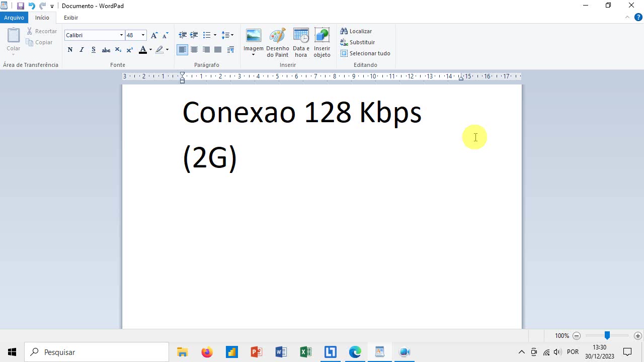The height and width of the screenshot is (362, 644).
Task: Open the Arquivo menu
Action: [14, 18]
